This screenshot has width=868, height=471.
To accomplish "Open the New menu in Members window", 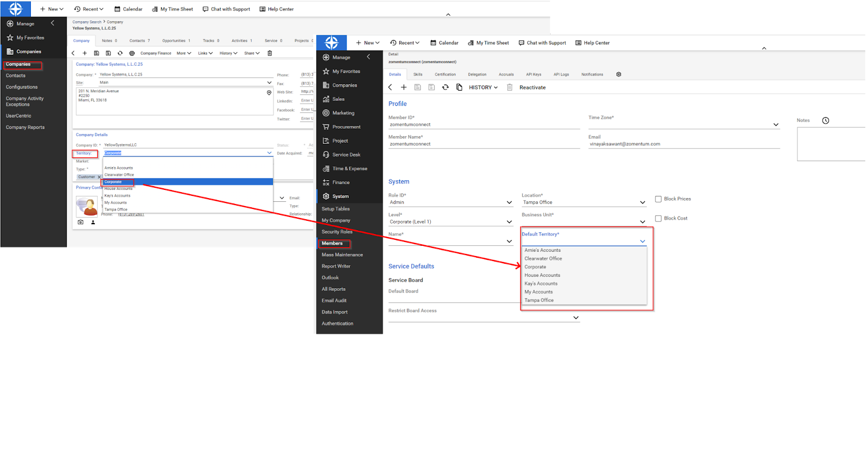I will point(367,43).
